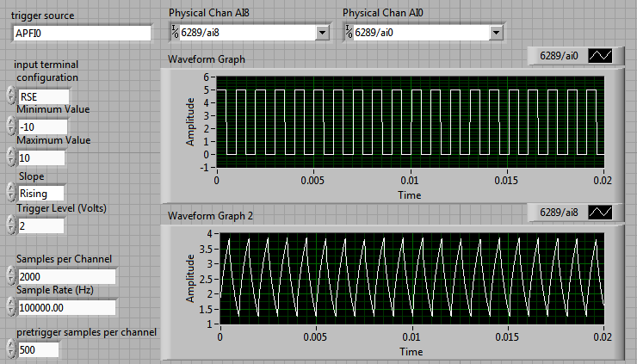The image size is (637, 364).
Task: Click the Samples per Channel field 2000
Action: 67,276
